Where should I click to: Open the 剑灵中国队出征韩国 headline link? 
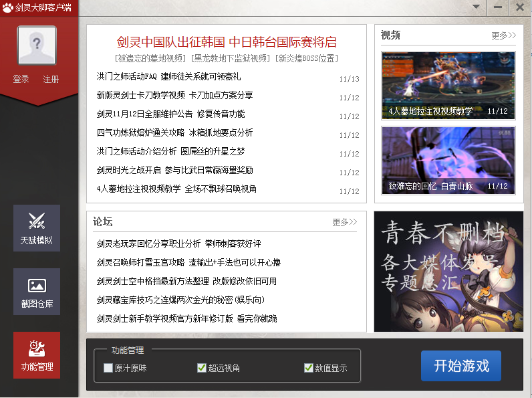[x=227, y=41]
